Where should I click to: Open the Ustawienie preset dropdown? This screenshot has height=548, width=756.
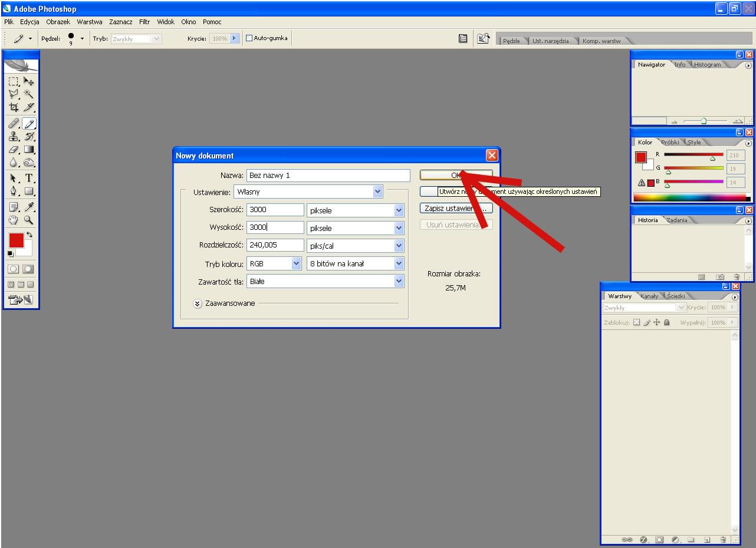[x=377, y=192]
